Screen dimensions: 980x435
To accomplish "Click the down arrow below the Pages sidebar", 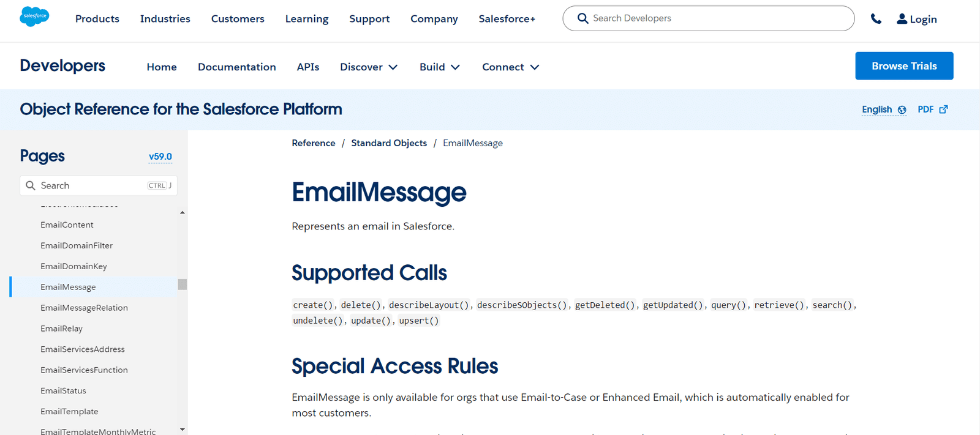I will click(x=182, y=429).
